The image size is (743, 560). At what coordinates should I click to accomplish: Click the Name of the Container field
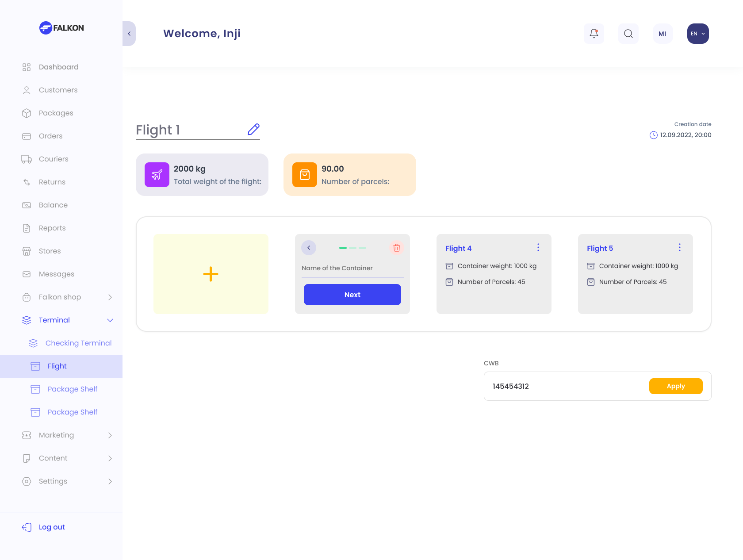(x=352, y=268)
